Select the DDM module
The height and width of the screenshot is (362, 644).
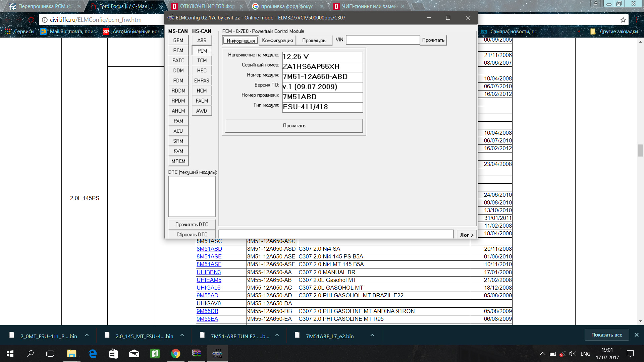178,70
